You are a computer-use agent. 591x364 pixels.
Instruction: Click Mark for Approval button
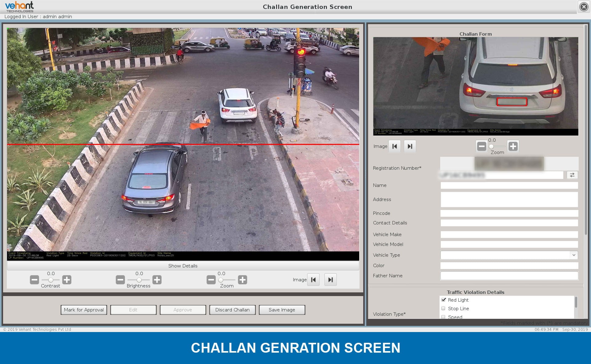point(84,310)
